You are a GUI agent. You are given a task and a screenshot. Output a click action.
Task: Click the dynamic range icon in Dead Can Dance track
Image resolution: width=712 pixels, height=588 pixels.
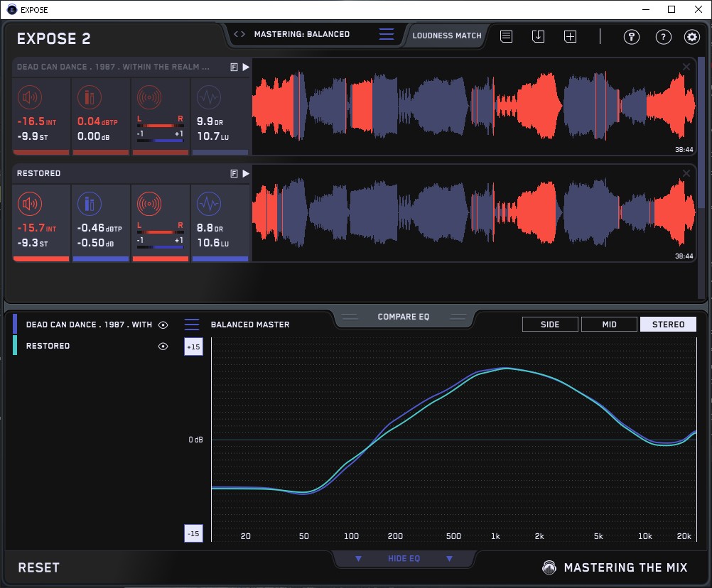coord(209,97)
